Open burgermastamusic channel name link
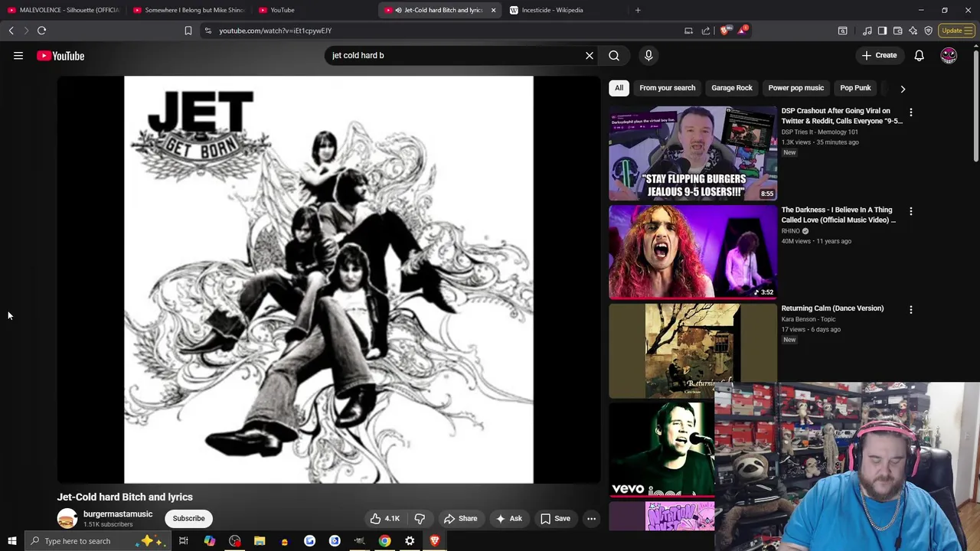Viewport: 980px width, 551px height. point(118,514)
